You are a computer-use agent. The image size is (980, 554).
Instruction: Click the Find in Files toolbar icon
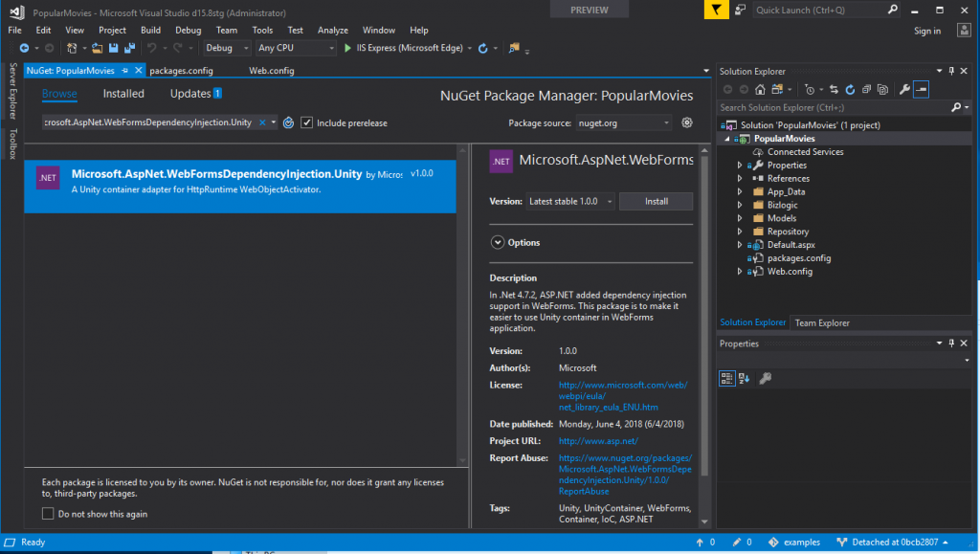(514, 48)
